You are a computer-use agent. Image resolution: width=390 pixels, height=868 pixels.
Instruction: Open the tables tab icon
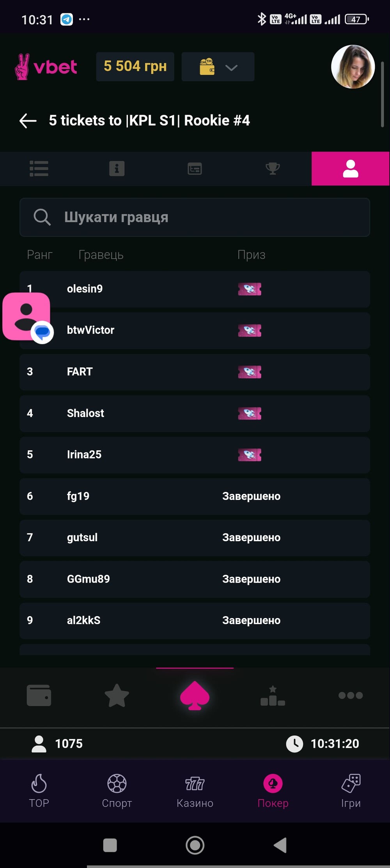[195, 169]
